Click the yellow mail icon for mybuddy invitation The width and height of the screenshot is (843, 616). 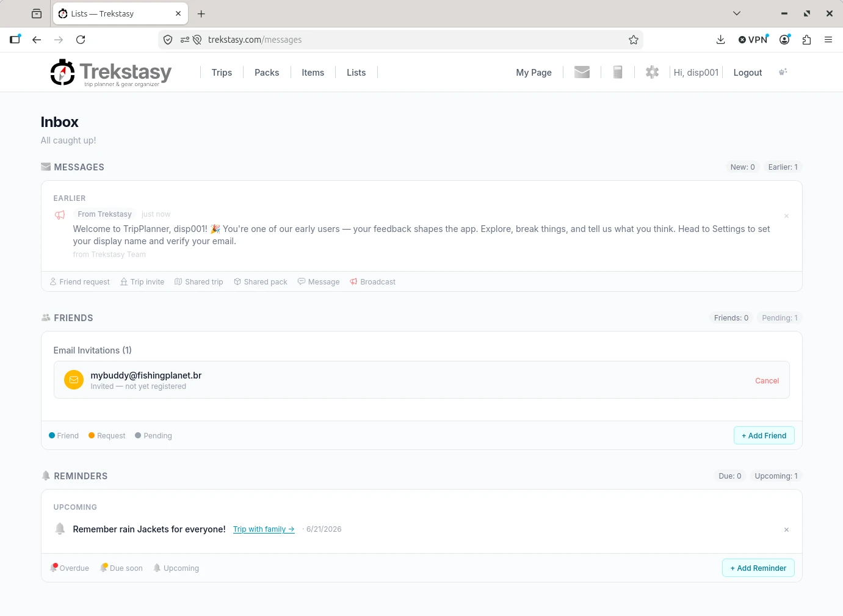pyautogui.click(x=74, y=380)
